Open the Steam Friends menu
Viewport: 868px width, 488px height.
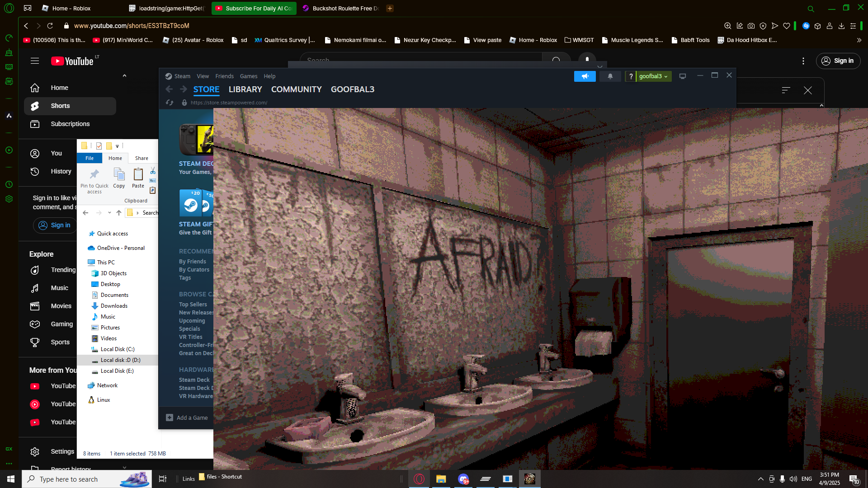pos(225,76)
